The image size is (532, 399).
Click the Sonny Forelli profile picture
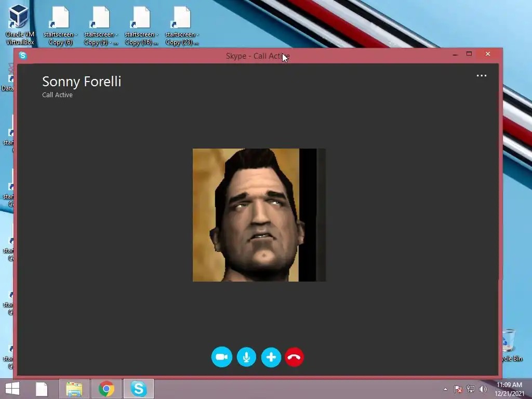pos(259,215)
